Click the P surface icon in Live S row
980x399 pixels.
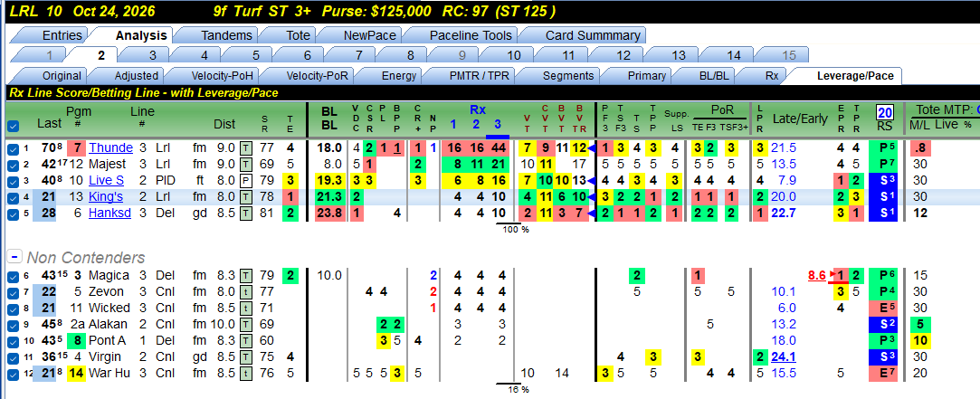click(247, 181)
